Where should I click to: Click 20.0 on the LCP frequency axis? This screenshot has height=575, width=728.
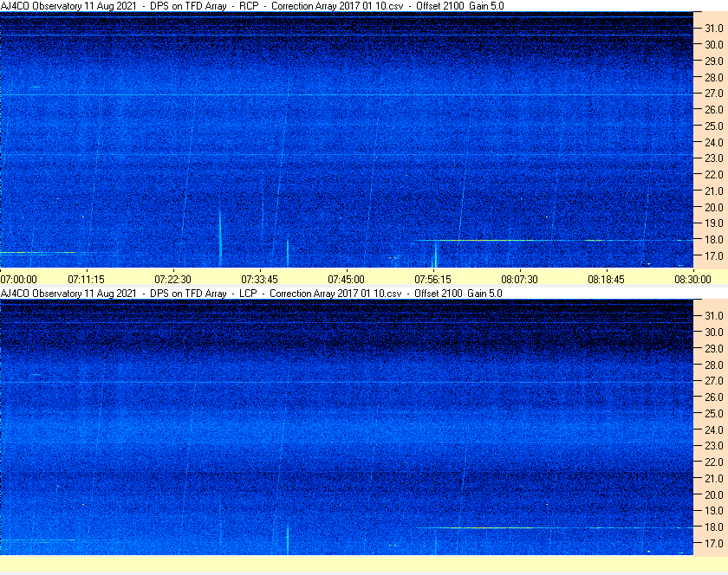(714, 494)
